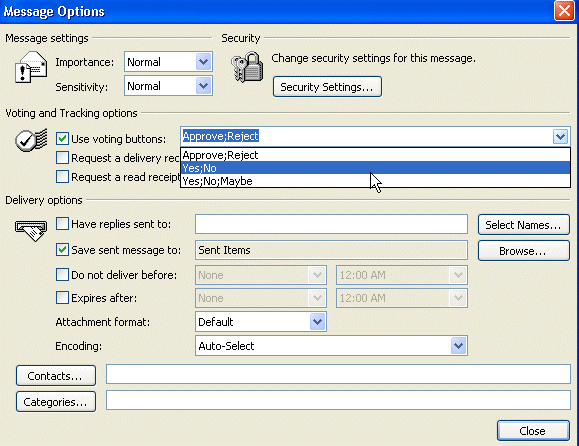
Task: Choose Yes;No;Maybe voting option
Action: click(x=375, y=181)
